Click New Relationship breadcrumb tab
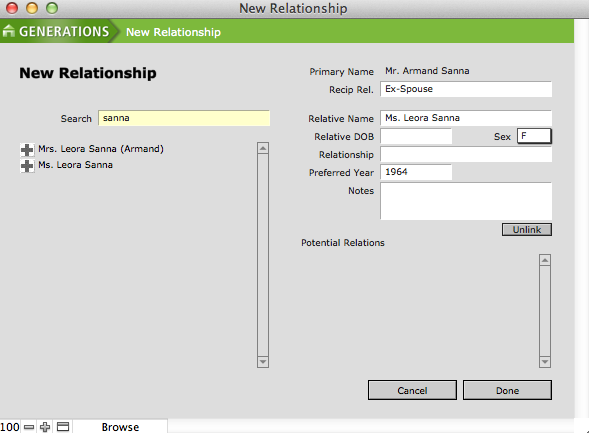The width and height of the screenshot is (589, 433). [173, 32]
